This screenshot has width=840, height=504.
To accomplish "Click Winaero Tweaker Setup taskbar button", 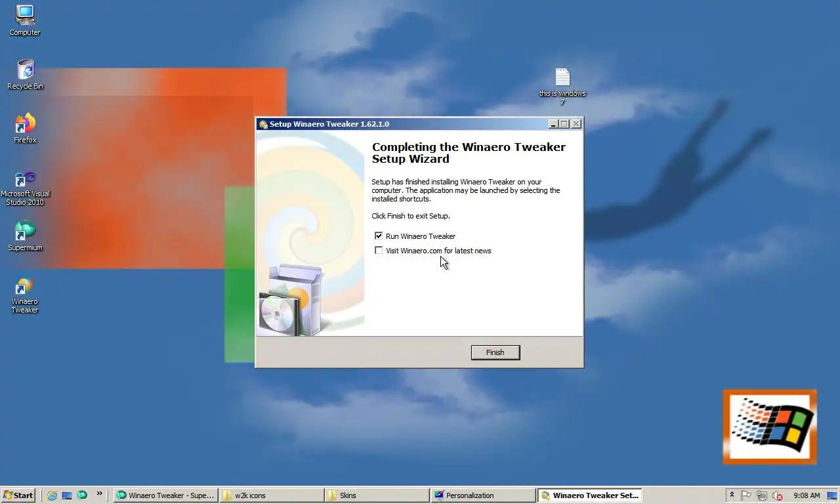I will pos(589,495).
